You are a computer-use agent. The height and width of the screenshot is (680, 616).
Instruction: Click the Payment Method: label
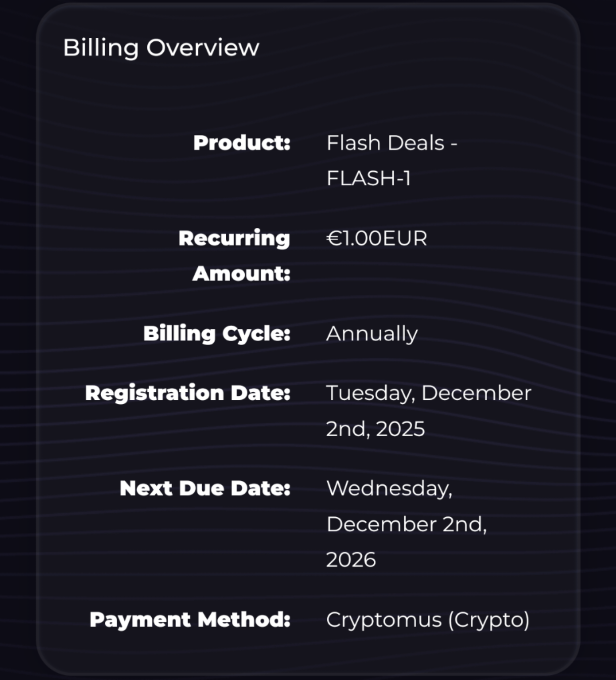190,620
